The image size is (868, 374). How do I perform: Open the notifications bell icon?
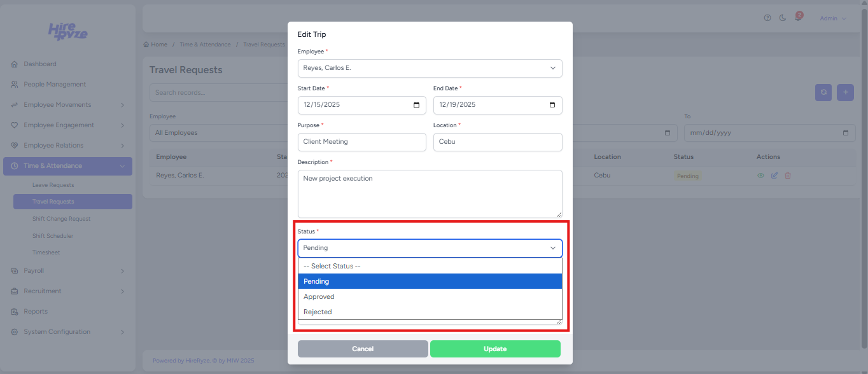click(797, 18)
